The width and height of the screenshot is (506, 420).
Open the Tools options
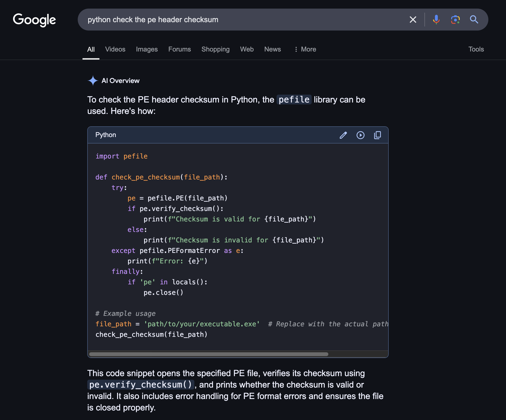point(476,49)
